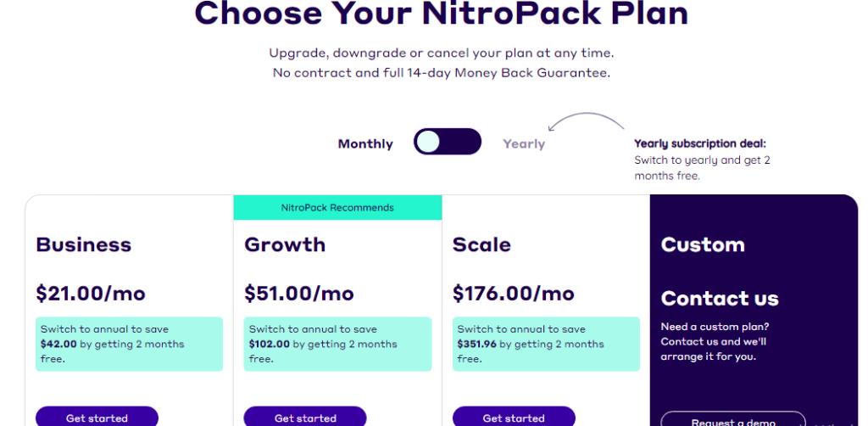Select the Custom plan heading
Viewport: 868px width, 426px height.
(703, 244)
